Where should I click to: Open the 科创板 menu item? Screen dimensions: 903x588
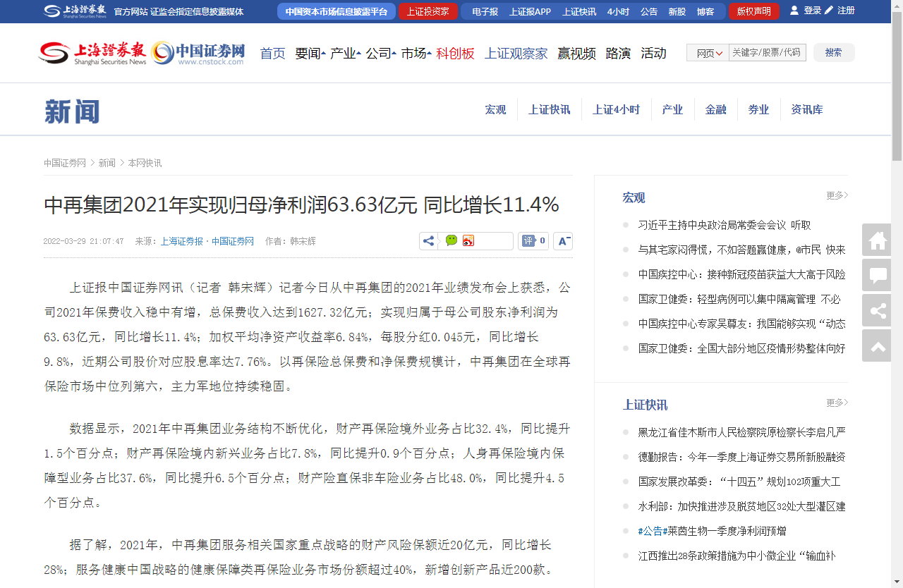pos(455,54)
